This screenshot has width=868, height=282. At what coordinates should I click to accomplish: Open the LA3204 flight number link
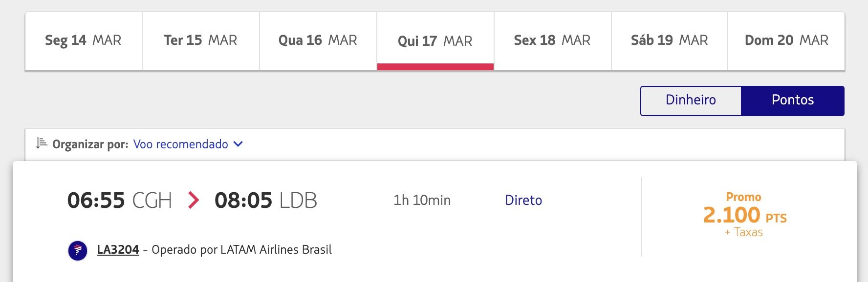click(118, 250)
